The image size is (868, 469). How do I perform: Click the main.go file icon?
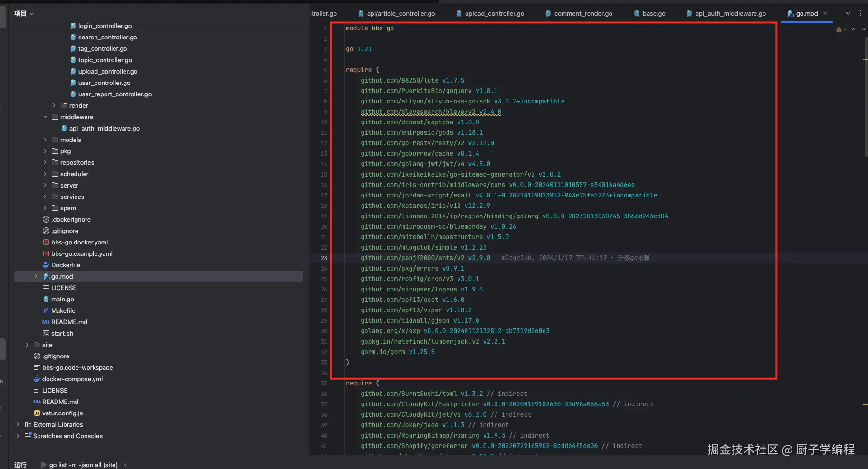pyautogui.click(x=46, y=299)
